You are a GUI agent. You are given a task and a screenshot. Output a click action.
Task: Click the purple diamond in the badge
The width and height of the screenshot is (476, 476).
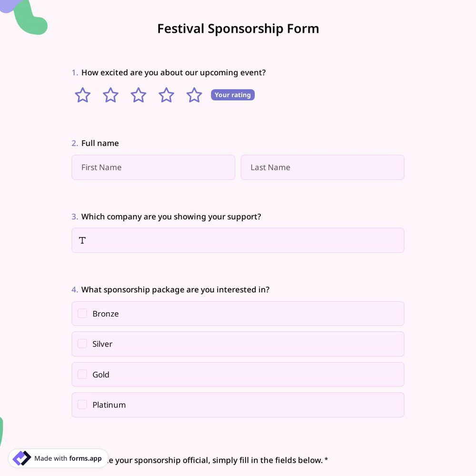tap(21, 458)
